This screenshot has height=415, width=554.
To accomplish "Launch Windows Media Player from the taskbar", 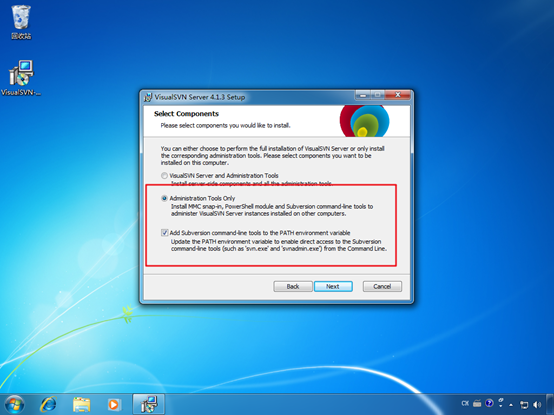I will pos(114,405).
